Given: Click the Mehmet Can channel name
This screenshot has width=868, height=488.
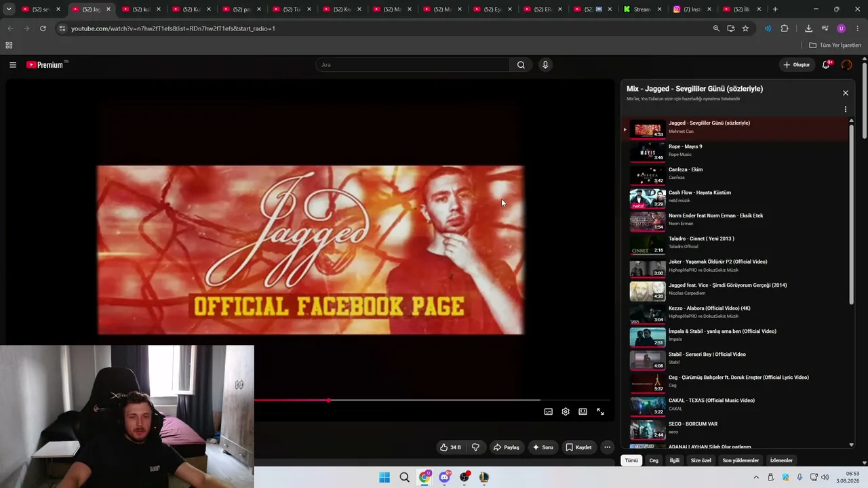Looking at the screenshot, I should (x=681, y=131).
